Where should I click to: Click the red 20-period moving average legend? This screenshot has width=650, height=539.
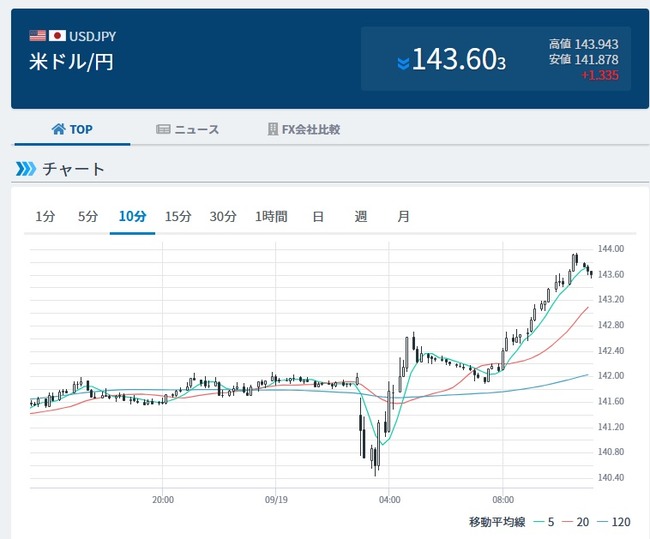pyautogui.click(x=578, y=521)
